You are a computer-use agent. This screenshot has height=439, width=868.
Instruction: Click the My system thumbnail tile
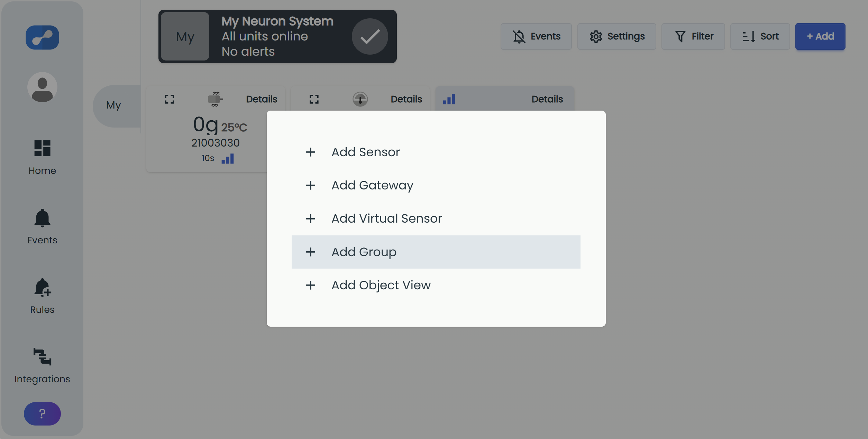[x=185, y=36]
